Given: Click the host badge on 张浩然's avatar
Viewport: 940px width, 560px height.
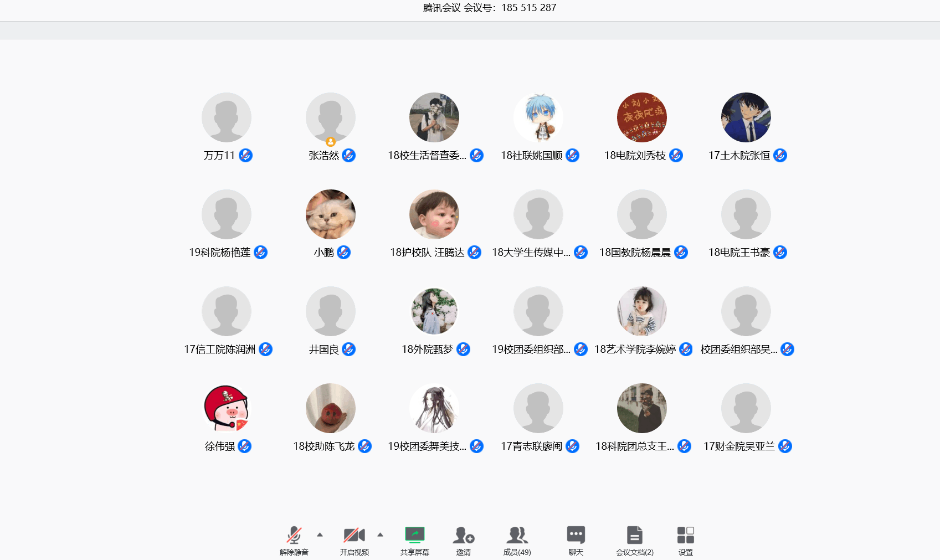Looking at the screenshot, I should pyautogui.click(x=331, y=142).
